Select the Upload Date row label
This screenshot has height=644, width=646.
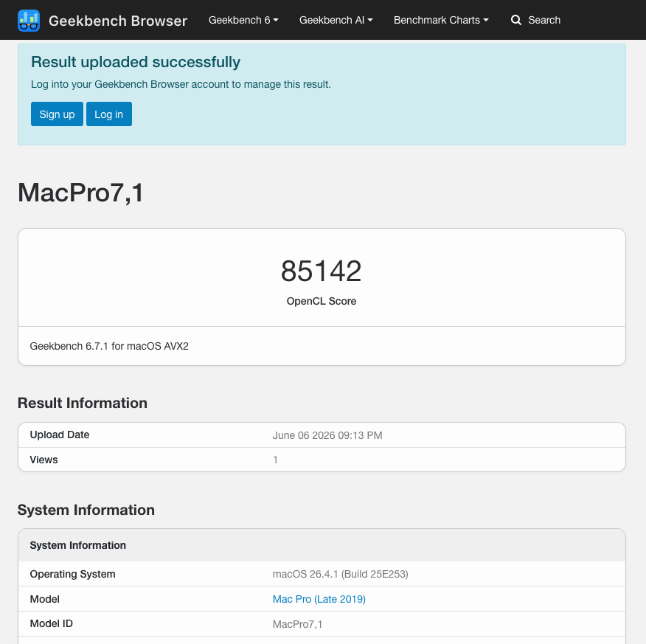(59, 435)
